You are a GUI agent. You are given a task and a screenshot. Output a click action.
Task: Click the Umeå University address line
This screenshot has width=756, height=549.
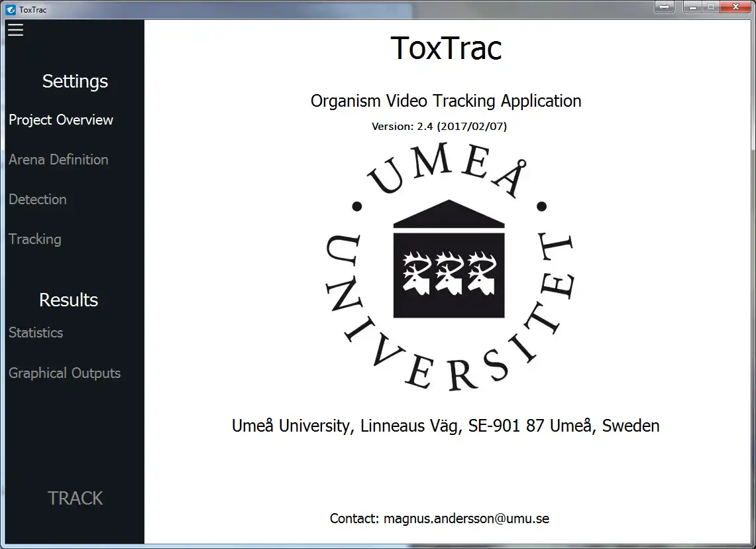click(445, 426)
